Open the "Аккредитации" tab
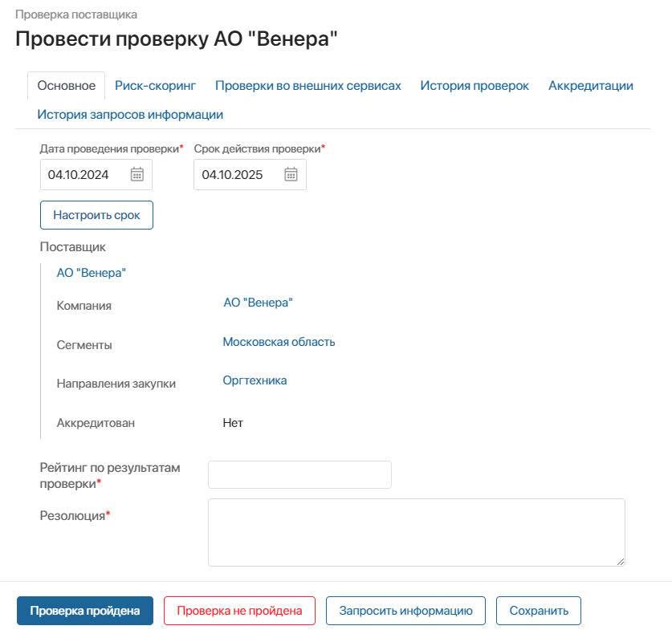Image resolution: width=672 pixels, height=634 pixels. [590, 84]
